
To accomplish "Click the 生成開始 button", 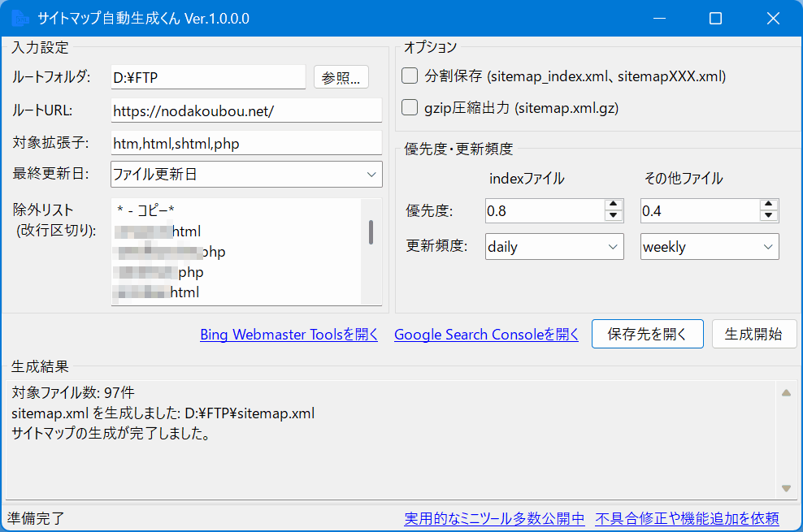I will (753, 334).
